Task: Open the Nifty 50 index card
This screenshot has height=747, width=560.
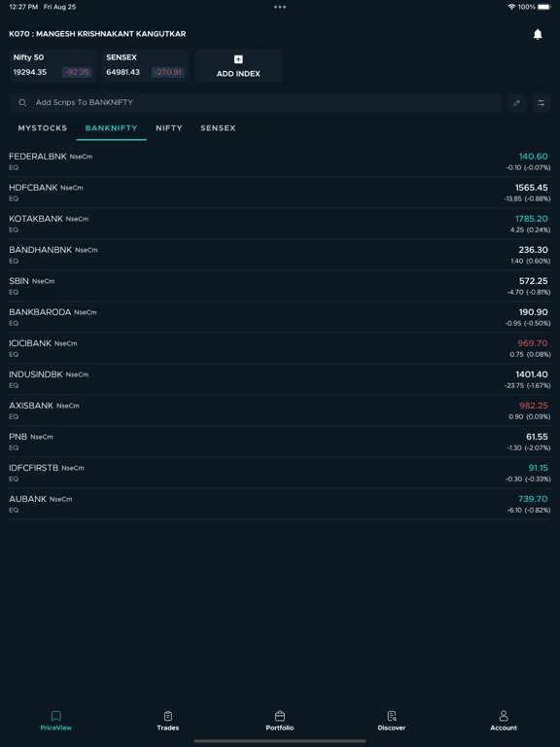Action: point(53,65)
